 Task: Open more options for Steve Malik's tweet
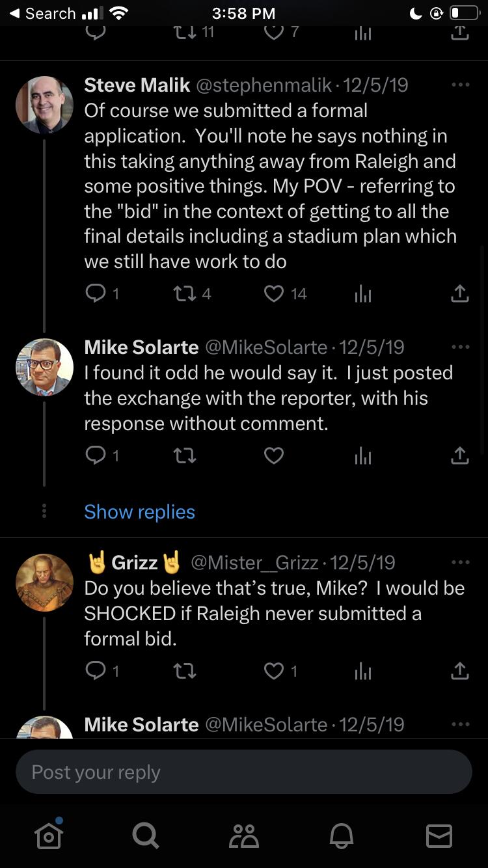pyautogui.click(x=460, y=85)
